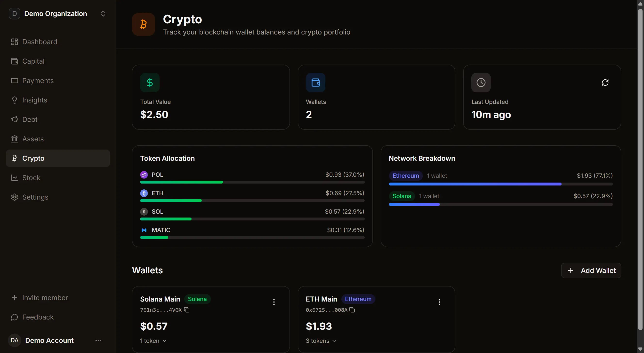Click the 10m ago timestamp

(x=491, y=115)
